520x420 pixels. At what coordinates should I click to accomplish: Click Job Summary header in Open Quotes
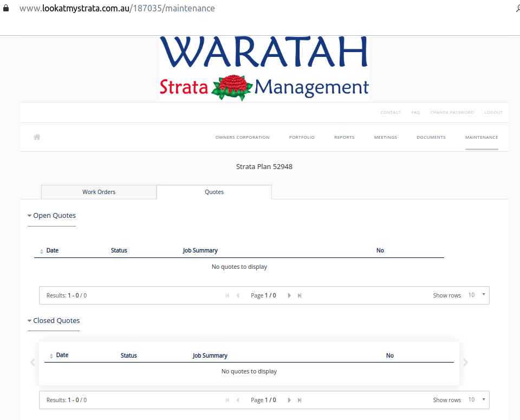click(200, 250)
